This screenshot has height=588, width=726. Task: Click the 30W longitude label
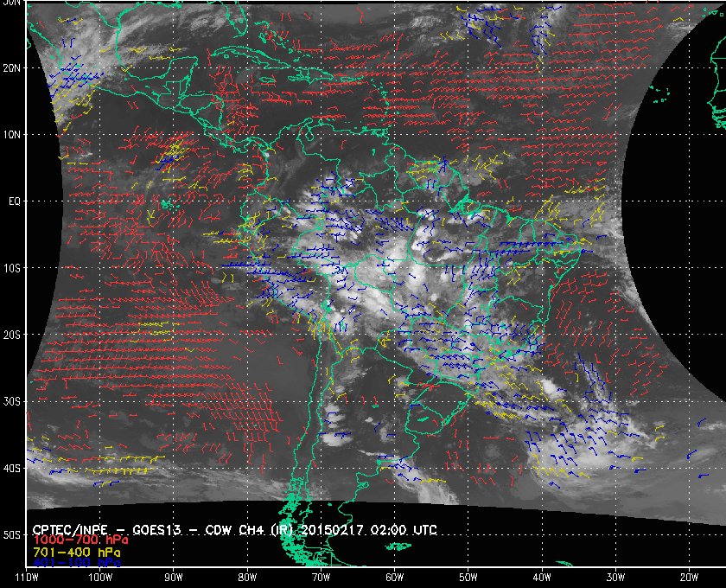pos(615,578)
